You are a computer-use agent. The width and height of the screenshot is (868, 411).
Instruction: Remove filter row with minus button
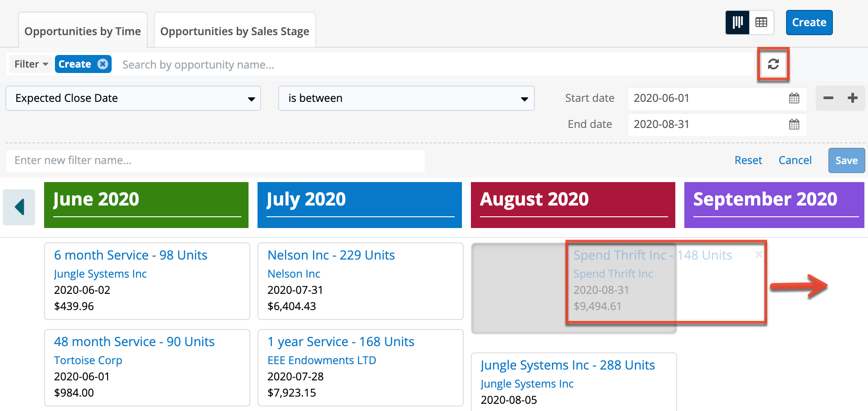click(828, 98)
